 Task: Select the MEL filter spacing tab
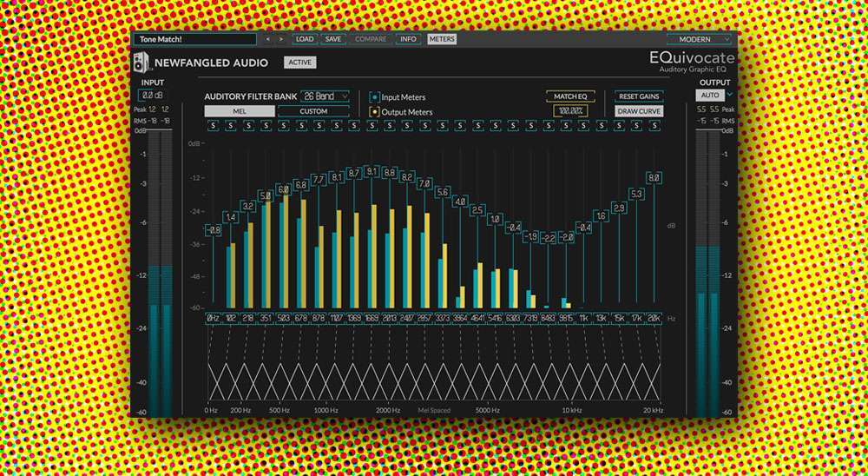click(x=240, y=111)
